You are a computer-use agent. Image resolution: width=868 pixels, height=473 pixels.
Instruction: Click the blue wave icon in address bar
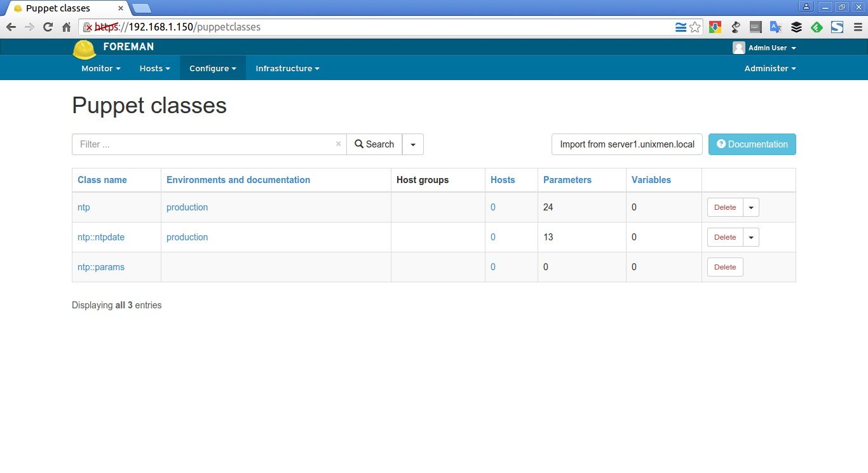point(681,27)
